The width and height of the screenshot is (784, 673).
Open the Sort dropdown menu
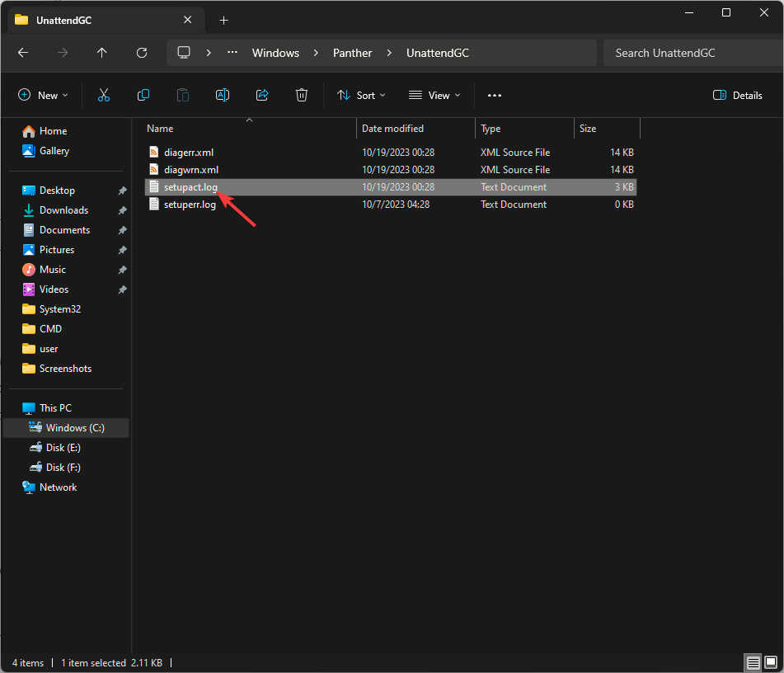[x=361, y=96]
